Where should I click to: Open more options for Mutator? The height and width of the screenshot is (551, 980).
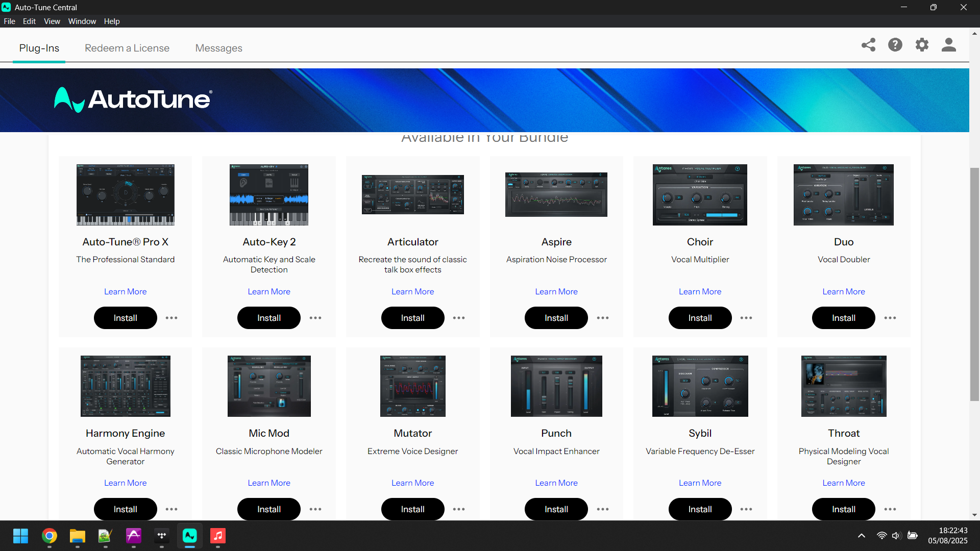click(459, 509)
